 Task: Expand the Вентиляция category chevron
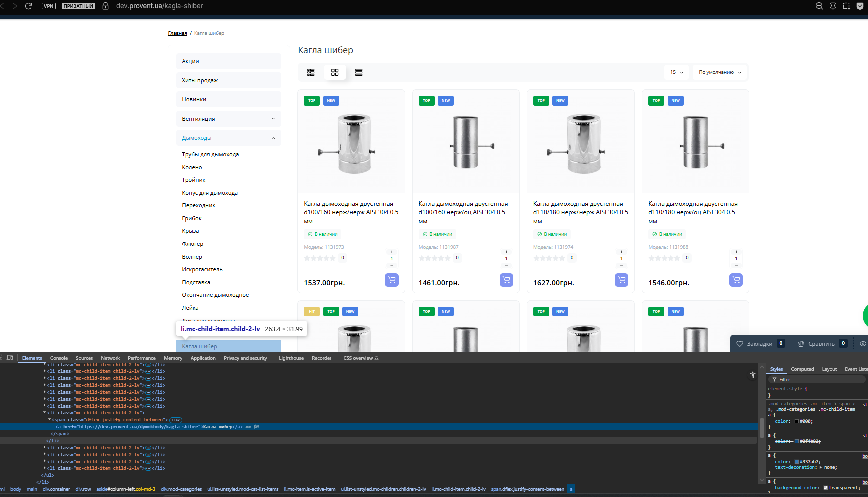coord(273,119)
